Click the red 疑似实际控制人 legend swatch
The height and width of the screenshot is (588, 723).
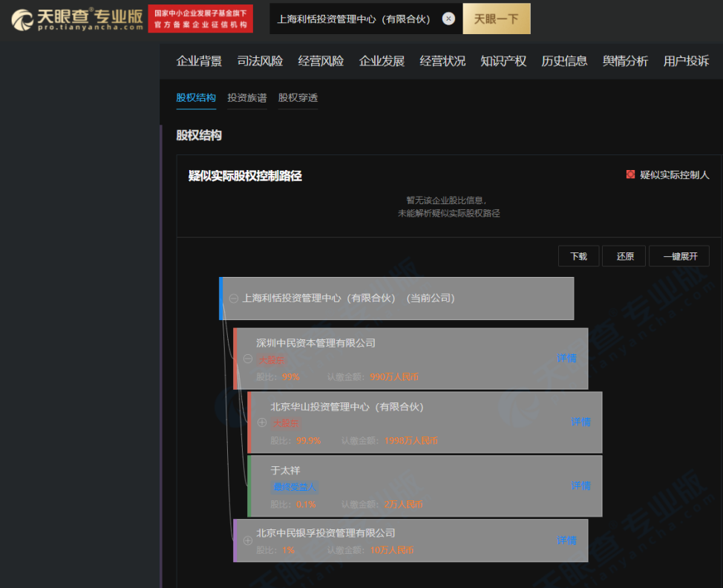(x=630, y=175)
